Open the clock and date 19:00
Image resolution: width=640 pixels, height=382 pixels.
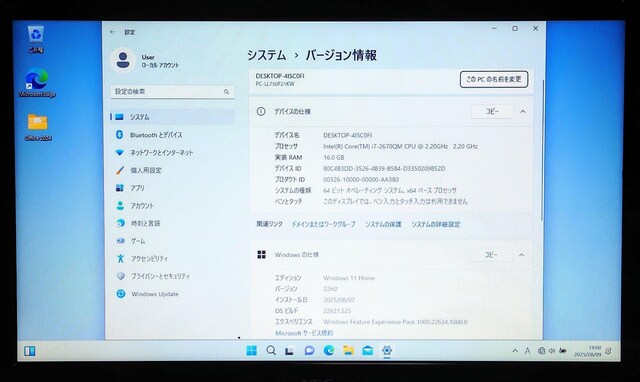coord(588,351)
